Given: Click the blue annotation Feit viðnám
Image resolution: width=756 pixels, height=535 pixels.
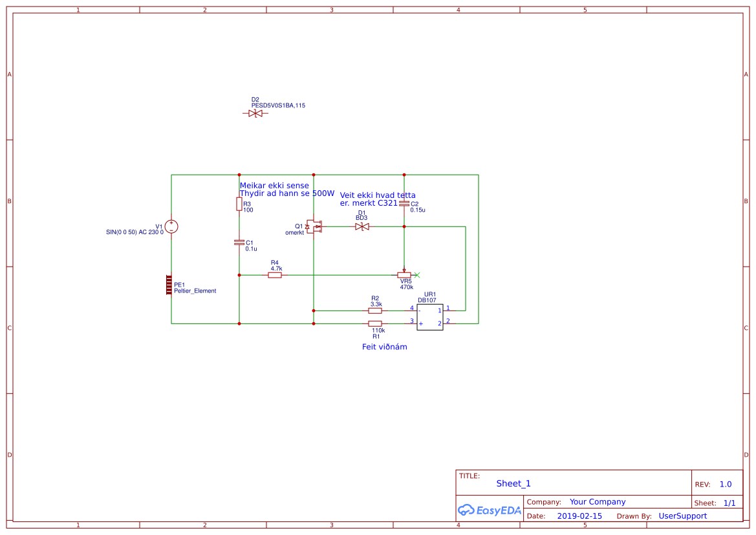Looking at the screenshot, I should 385,347.
